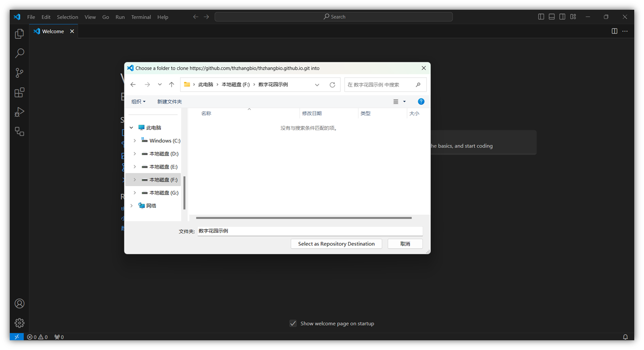Click 此电脑 in the address breadcrumb
The height and width of the screenshot is (350, 644).
[206, 84]
